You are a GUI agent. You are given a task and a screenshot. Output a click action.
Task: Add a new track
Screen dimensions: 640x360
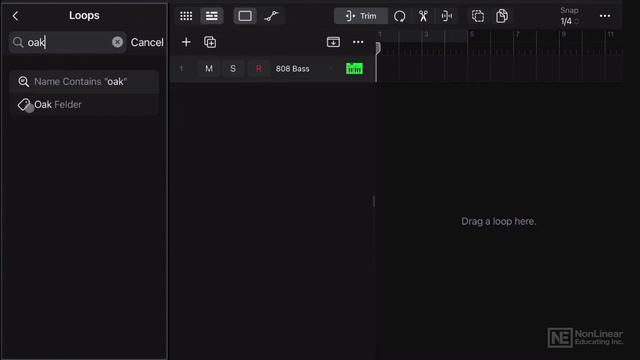186,42
